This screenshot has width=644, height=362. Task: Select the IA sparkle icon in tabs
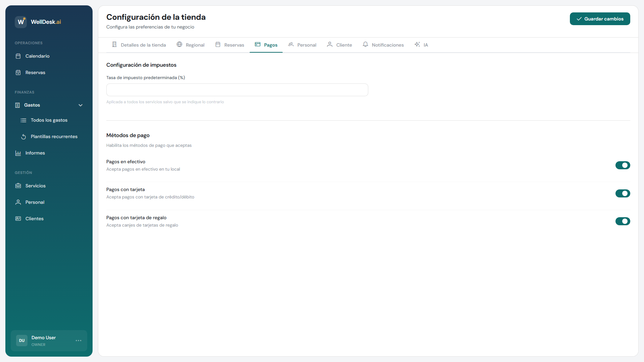[417, 44]
